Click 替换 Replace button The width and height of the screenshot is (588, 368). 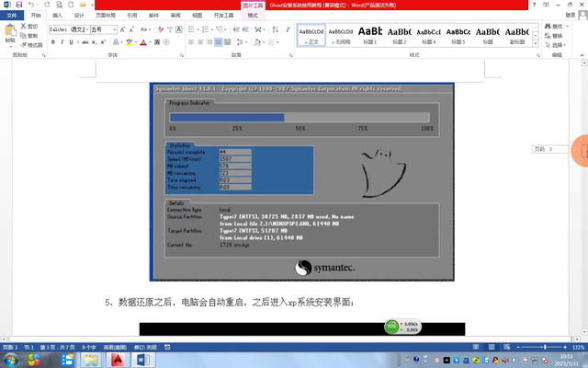tap(553, 36)
